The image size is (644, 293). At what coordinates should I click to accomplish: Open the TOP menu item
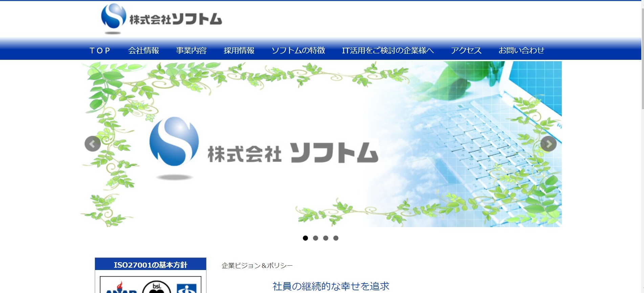click(x=100, y=51)
